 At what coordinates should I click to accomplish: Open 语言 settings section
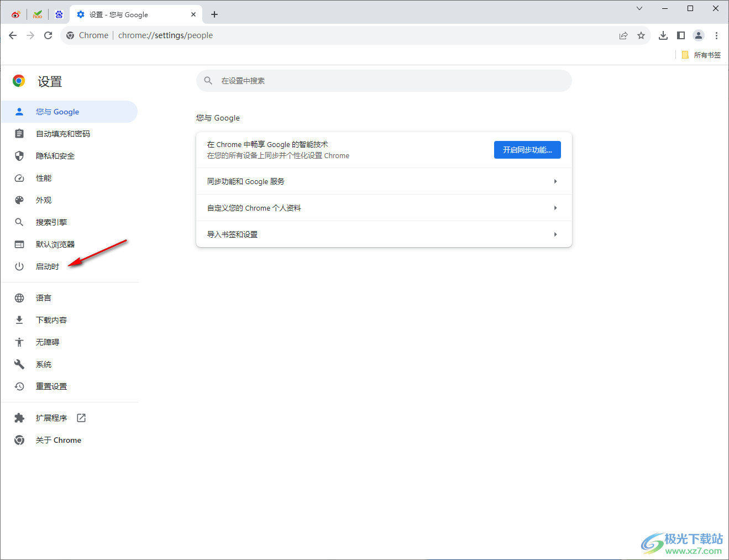pyautogui.click(x=69, y=298)
